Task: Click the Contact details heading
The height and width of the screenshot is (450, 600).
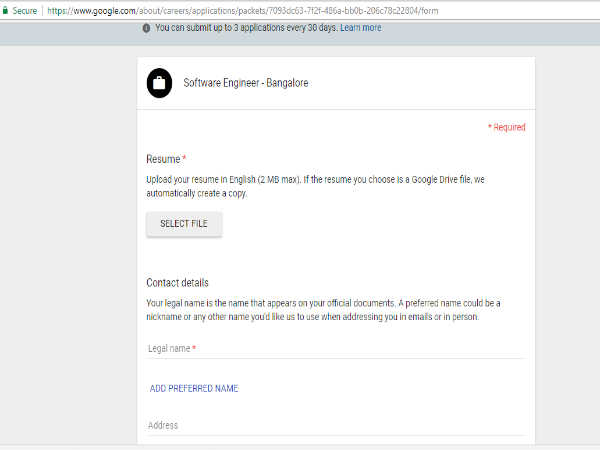Action: click(x=177, y=283)
